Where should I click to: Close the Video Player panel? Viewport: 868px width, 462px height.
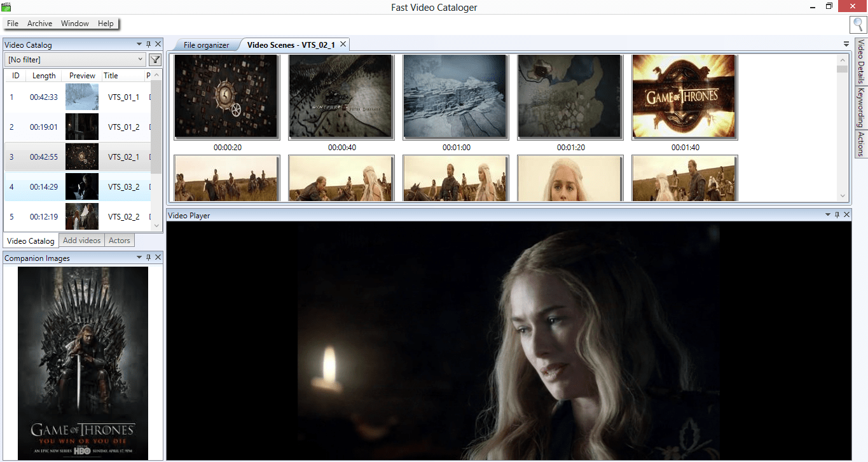pyautogui.click(x=846, y=215)
